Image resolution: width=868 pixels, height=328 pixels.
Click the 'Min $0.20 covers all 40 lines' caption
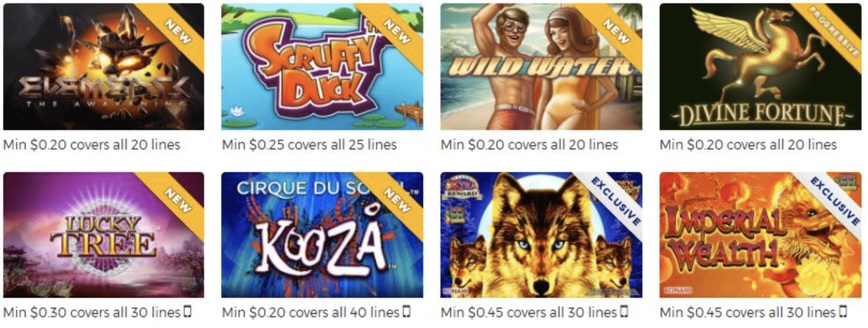(x=310, y=312)
